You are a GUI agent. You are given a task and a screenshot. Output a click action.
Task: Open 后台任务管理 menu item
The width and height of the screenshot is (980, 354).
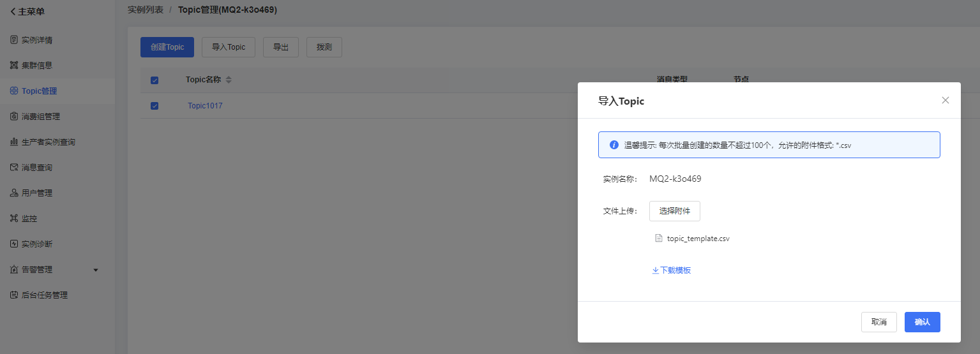(x=57, y=295)
